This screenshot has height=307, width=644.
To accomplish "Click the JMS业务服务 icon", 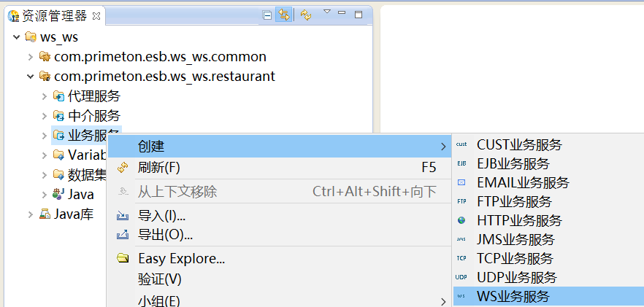I will [461, 239].
